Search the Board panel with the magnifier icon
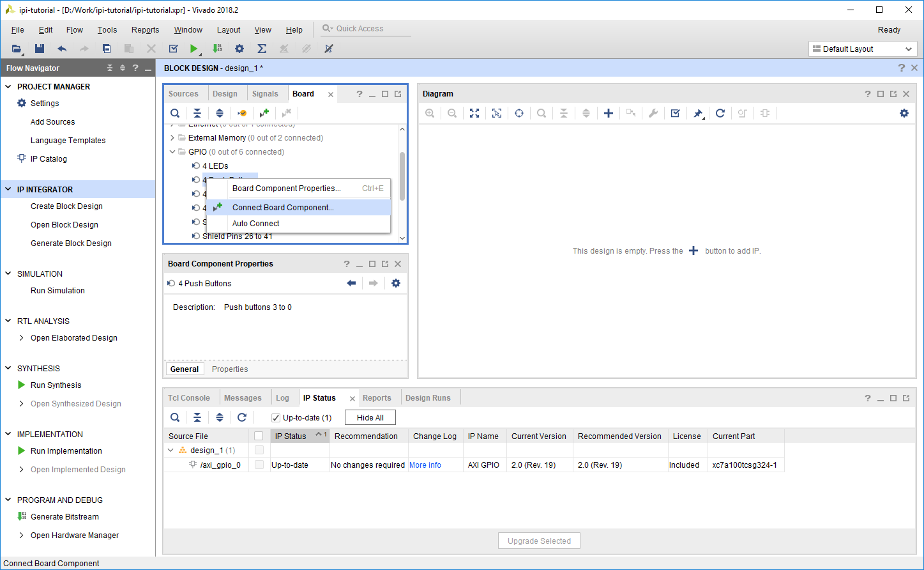The image size is (924, 570). (x=175, y=113)
